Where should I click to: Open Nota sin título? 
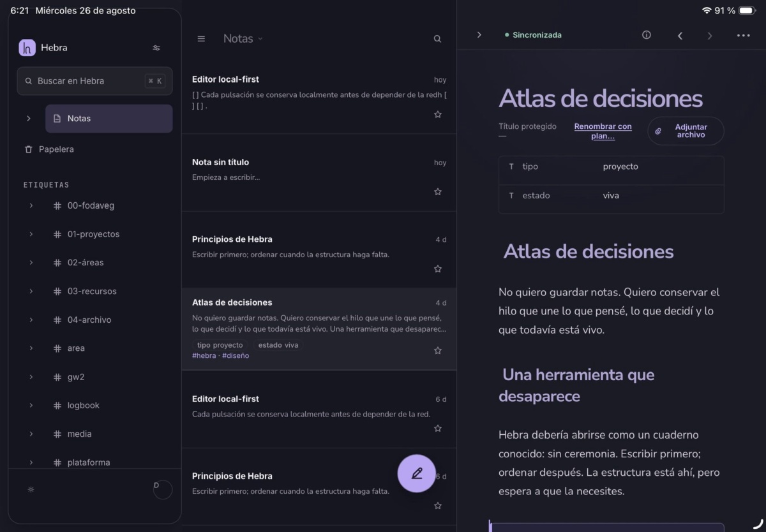pos(319,173)
